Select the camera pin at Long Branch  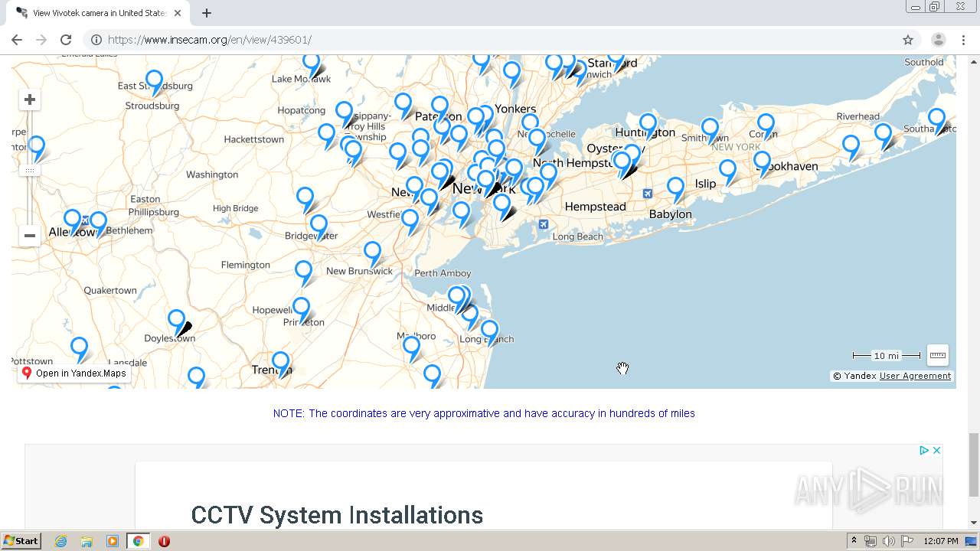point(490,333)
